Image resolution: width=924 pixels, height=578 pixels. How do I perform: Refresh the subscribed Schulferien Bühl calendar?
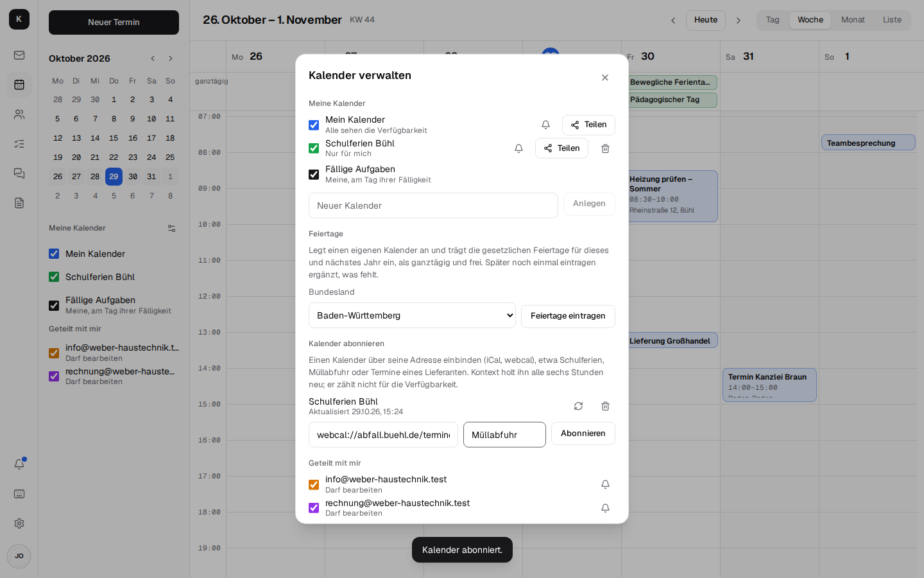(x=578, y=406)
